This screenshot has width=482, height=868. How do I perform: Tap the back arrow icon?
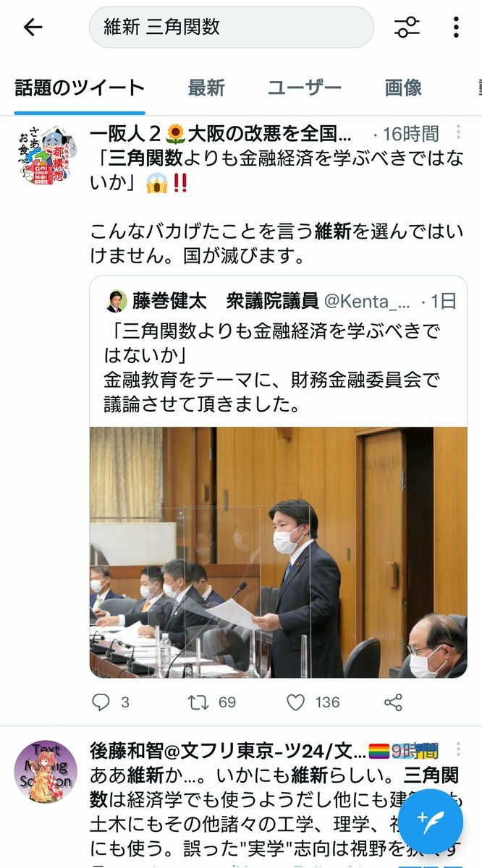point(33,27)
